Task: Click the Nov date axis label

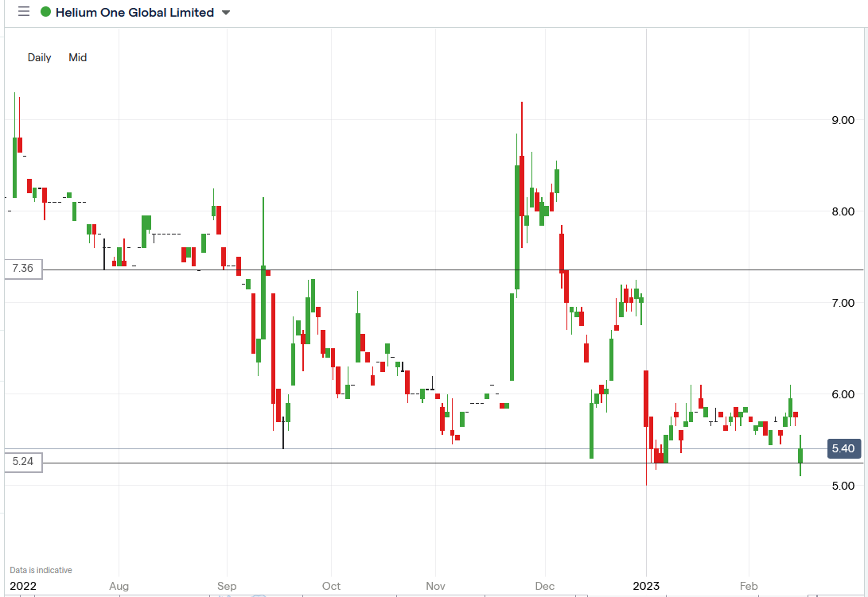Action: click(x=436, y=586)
